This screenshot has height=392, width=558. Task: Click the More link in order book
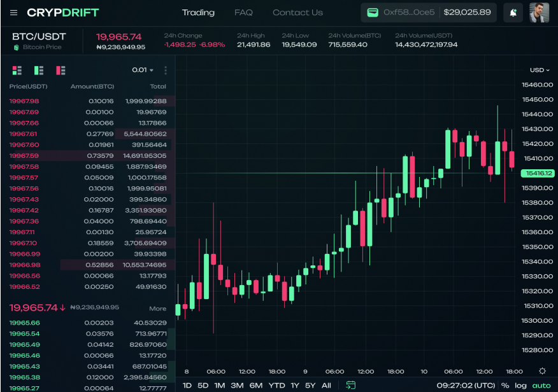click(x=157, y=309)
